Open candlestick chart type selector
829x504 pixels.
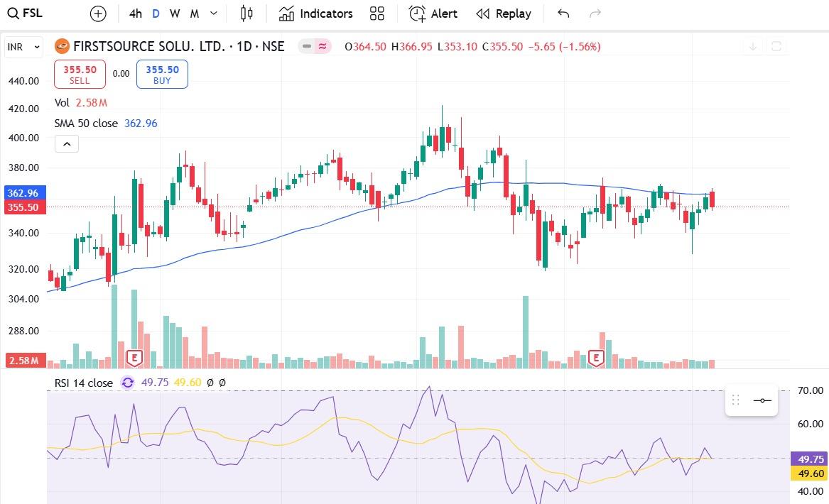coord(246,13)
